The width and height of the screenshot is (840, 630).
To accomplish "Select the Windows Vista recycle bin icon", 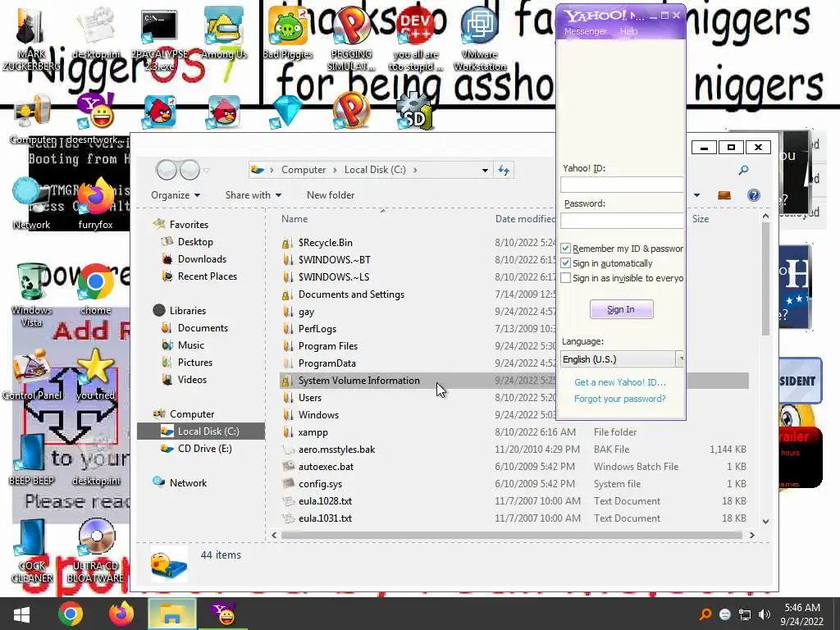I will click(32, 294).
